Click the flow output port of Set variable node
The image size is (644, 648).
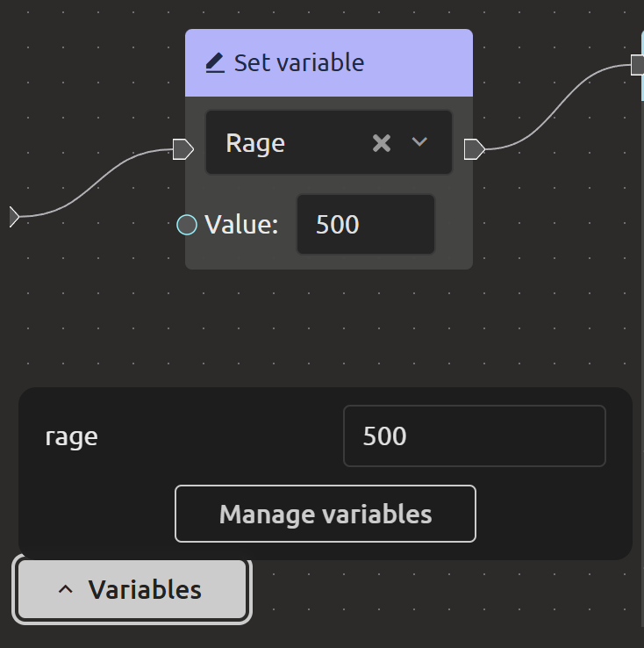[x=474, y=149]
